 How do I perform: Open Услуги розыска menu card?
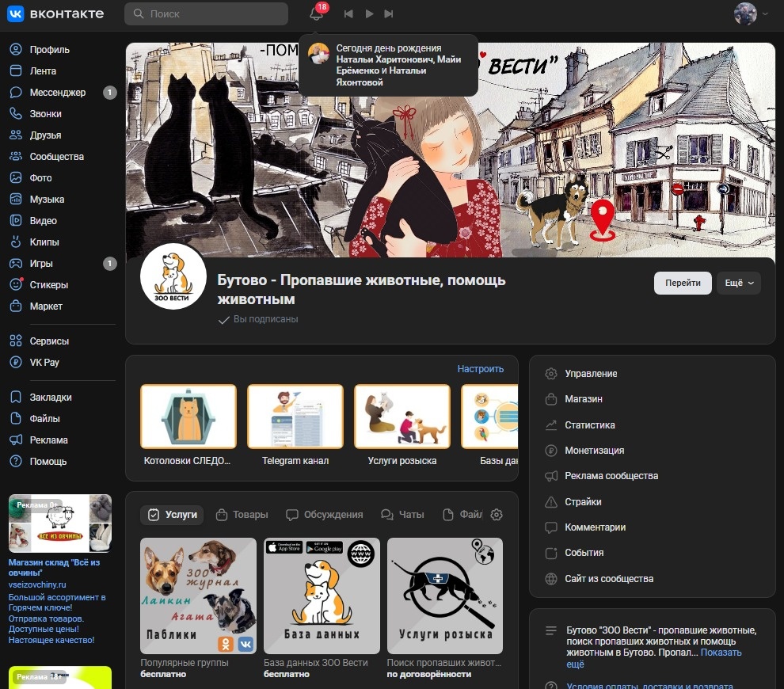tap(402, 425)
